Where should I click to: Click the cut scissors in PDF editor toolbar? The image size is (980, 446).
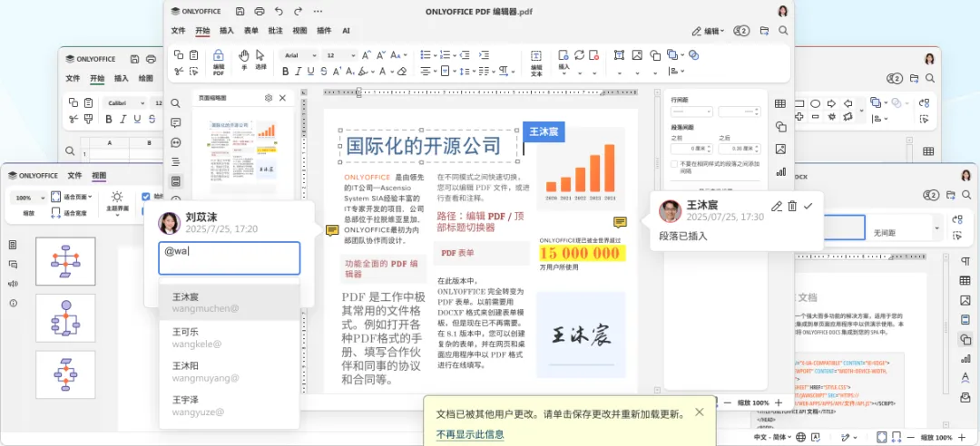179,72
